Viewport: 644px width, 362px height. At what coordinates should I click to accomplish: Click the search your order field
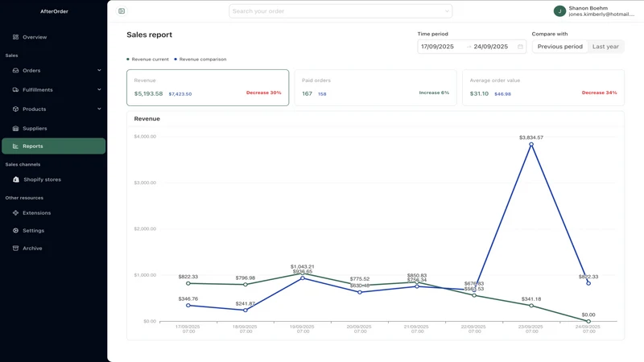click(341, 11)
